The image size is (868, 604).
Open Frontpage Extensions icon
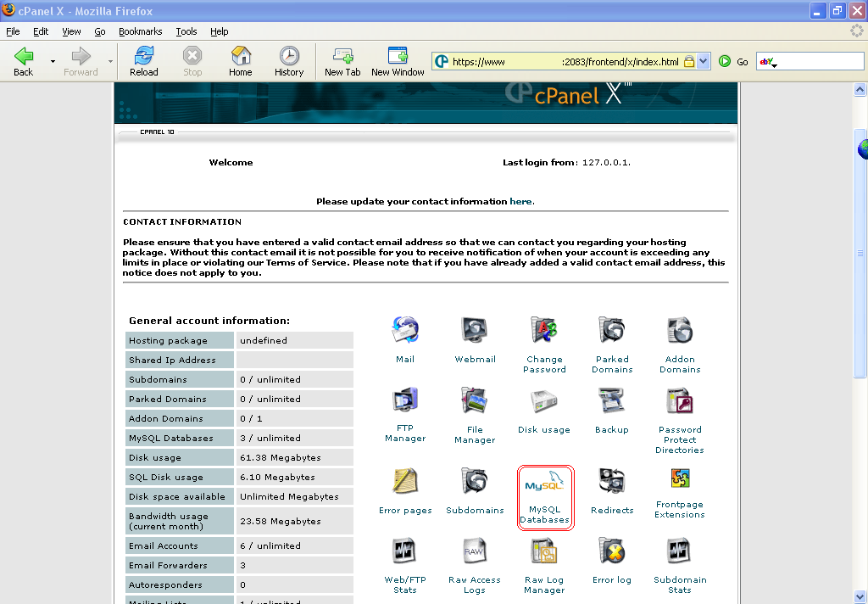pos(680,478)
